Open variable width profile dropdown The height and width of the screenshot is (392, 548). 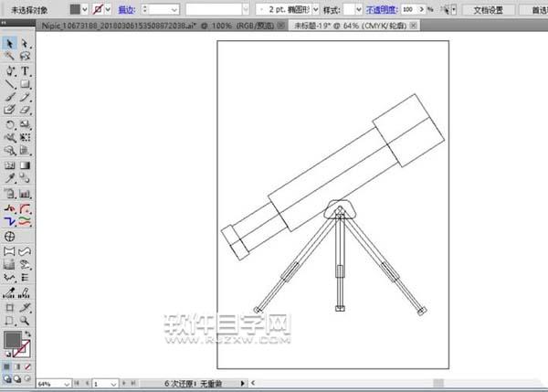pos(246,10)
